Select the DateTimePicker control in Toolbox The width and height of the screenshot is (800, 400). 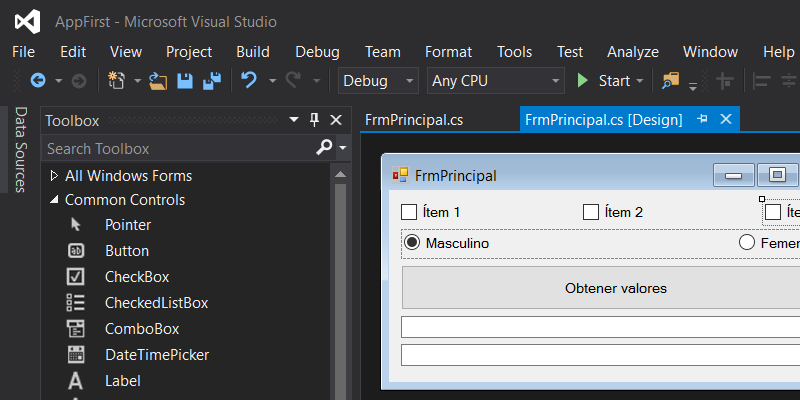coord(157,354)
